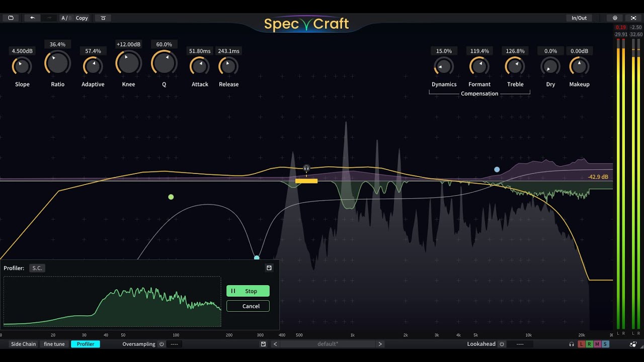The height and width of the screenshot is (362, 644).
Task: Cancel the profiler capture
Action: [248, 306]
